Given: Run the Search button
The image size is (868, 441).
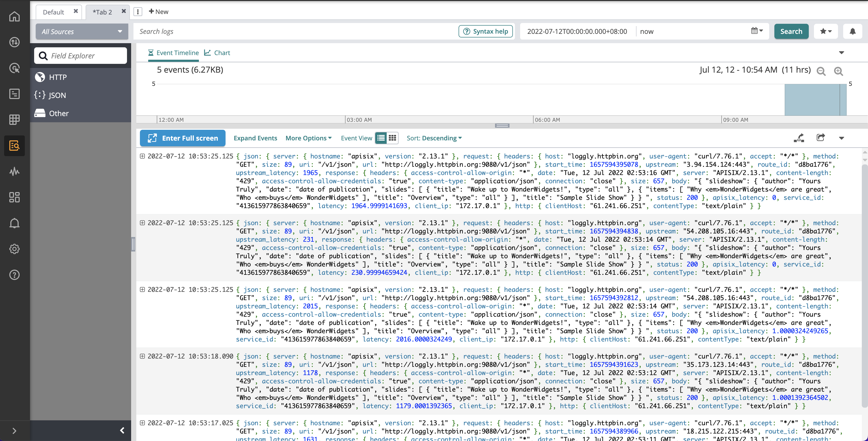Looking at the screenshot, I should tap(791, 31).
